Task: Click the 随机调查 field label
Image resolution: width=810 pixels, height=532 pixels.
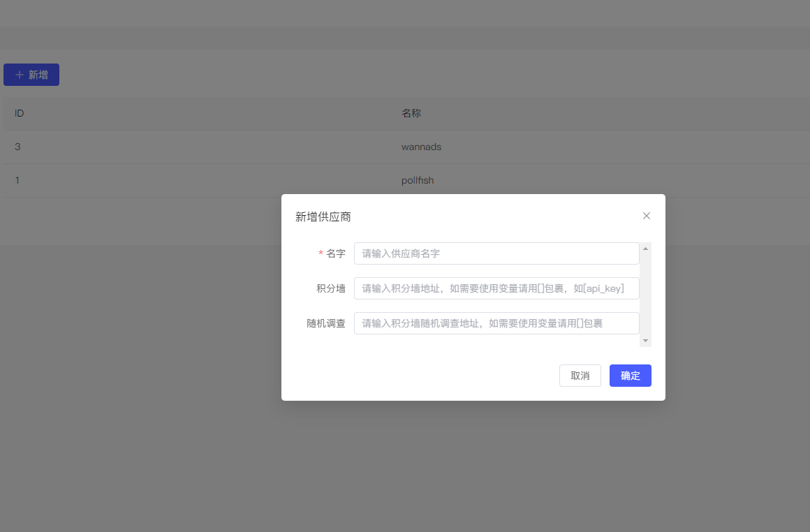Action: tap(326, 323)
